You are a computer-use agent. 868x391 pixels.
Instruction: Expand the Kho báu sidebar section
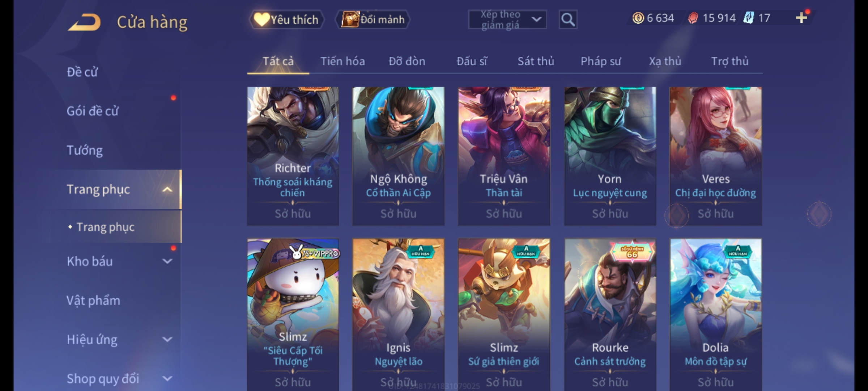point(167,261)
